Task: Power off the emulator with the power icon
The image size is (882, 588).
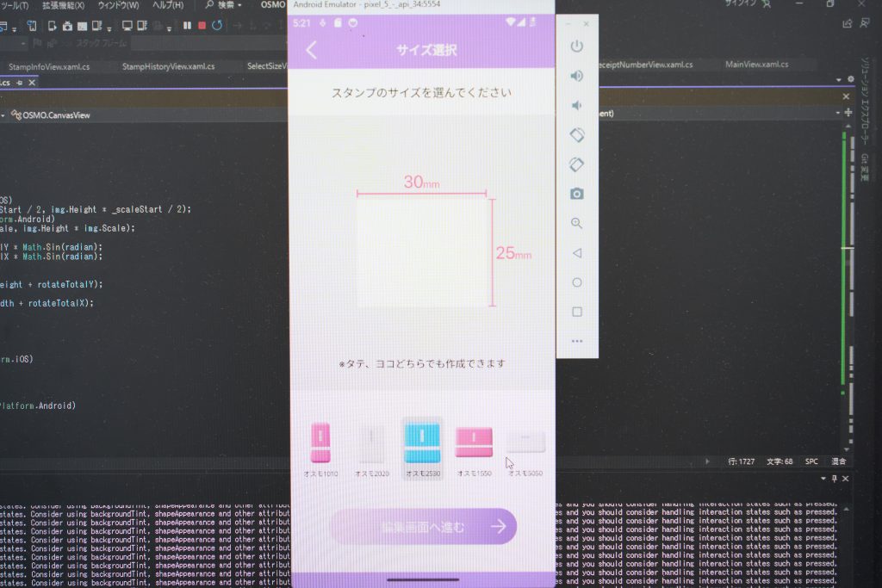Action: pyautogui.click(x=576, y=46)
